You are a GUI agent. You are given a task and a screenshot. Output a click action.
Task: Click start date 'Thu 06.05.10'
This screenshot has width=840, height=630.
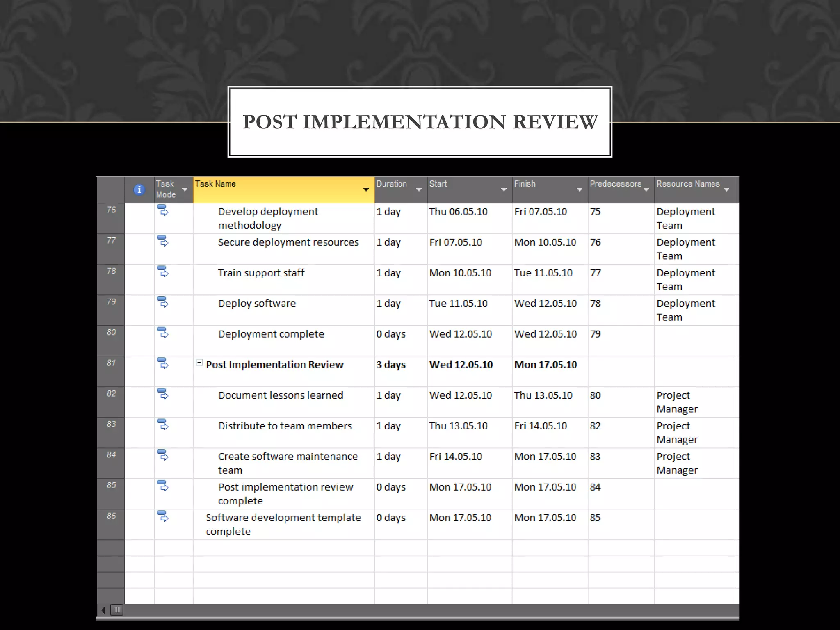(x=458, y=212)
